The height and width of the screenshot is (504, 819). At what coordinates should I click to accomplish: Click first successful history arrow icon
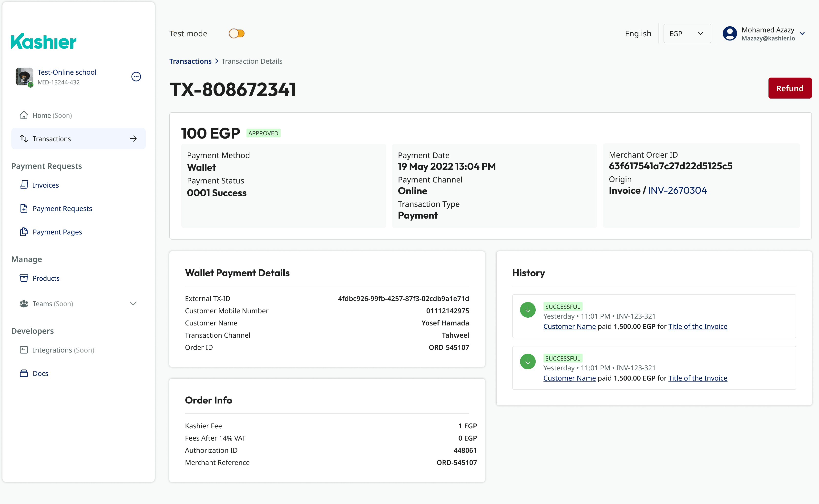click(x=528, y=310)
